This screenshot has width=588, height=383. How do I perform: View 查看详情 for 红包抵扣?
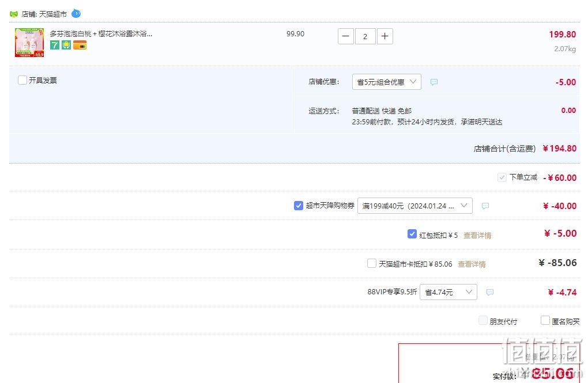coord(477,236)
